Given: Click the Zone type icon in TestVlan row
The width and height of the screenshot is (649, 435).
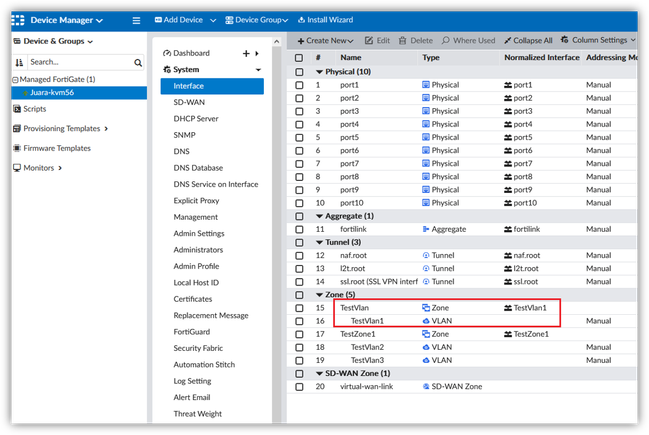Looking at the screenshot, I should [425, 308].
